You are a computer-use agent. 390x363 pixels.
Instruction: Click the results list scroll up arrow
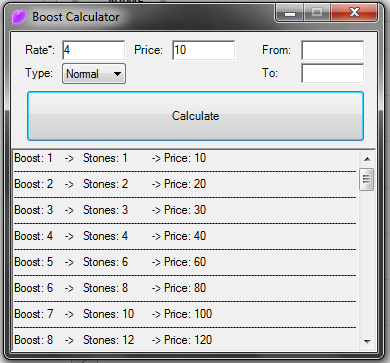click(367, 159)
